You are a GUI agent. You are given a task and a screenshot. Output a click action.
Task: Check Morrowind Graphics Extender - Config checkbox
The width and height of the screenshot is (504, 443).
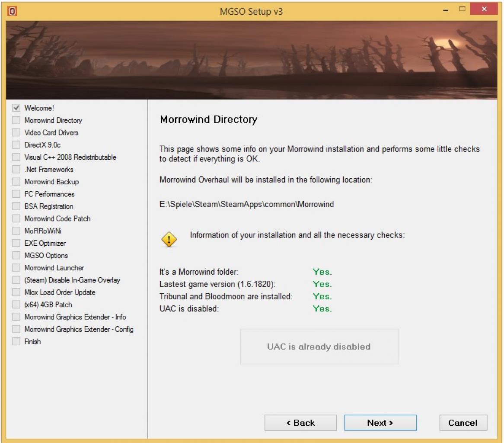pyautogui.click(x=16, y=329)
